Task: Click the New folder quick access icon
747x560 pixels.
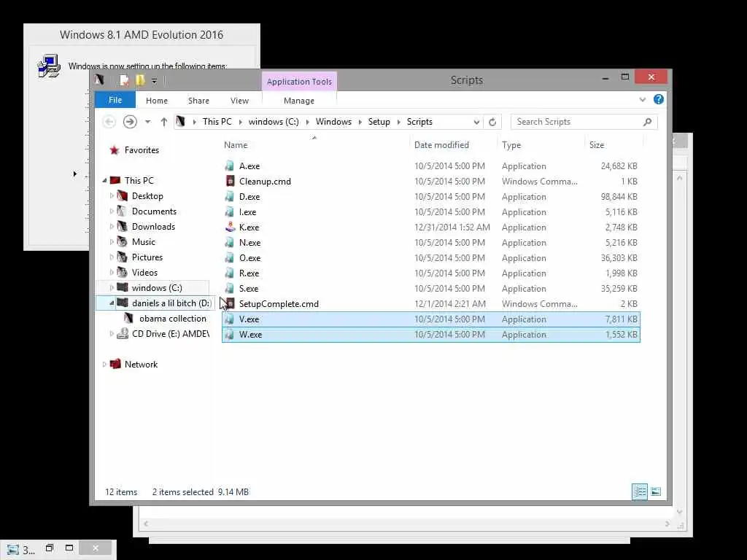Action: 140,80
